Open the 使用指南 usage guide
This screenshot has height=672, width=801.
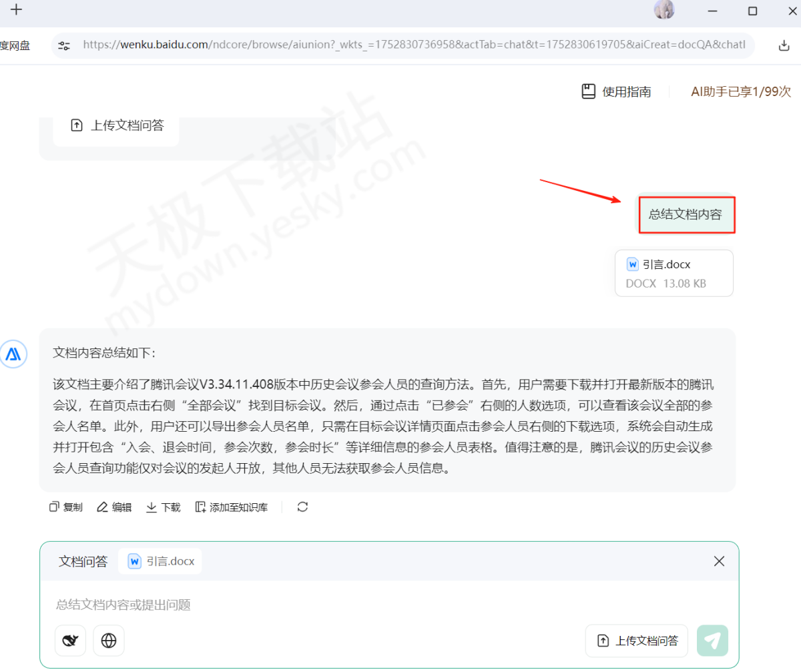[615, 92]
